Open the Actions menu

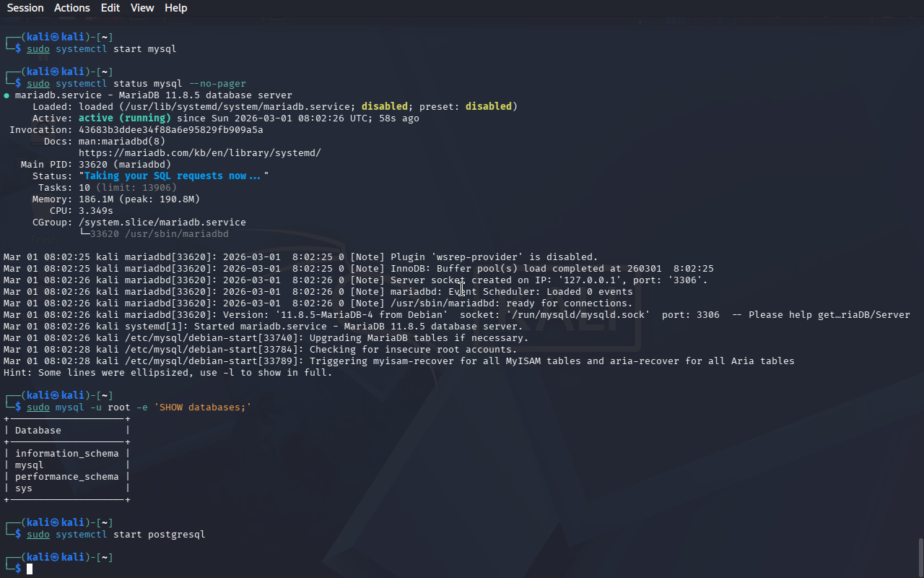point(72,8)
